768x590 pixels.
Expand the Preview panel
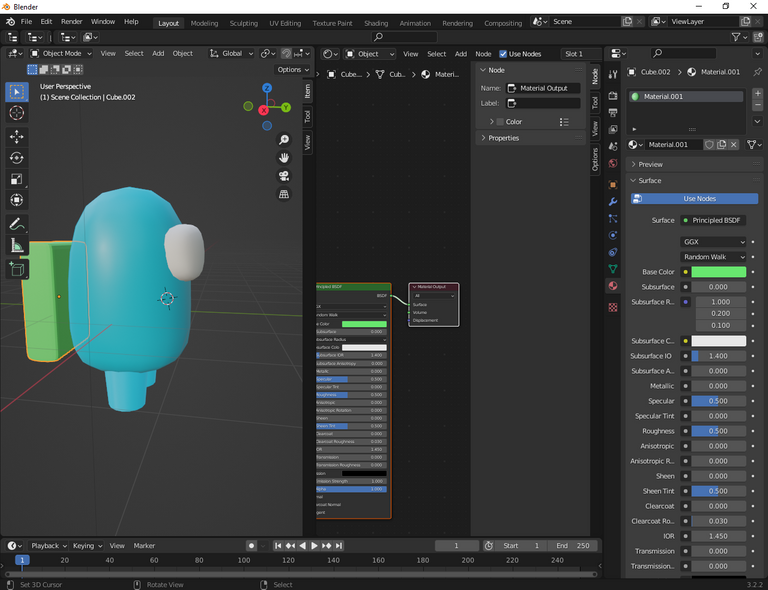650,165
